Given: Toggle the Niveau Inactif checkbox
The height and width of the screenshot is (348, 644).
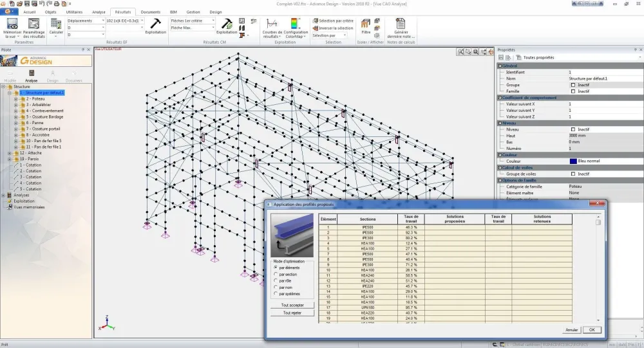Looking at the screenshot, I should point(573,129).
